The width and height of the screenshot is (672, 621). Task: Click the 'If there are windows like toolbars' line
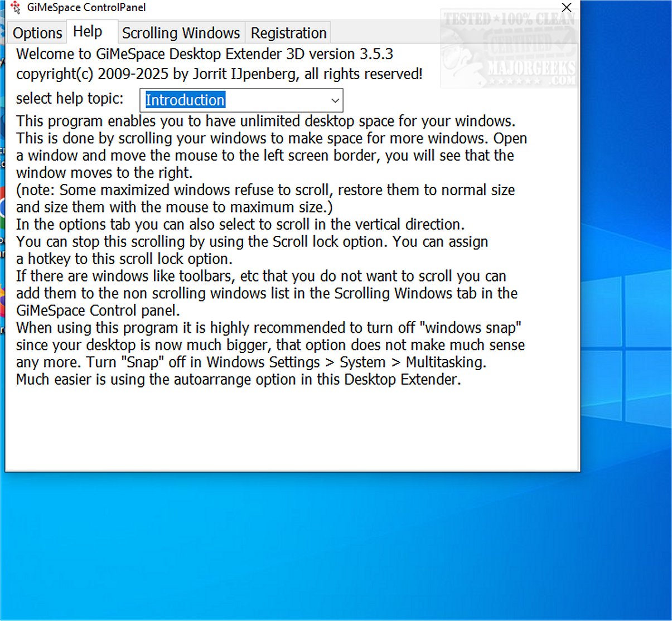coord(261,276)
